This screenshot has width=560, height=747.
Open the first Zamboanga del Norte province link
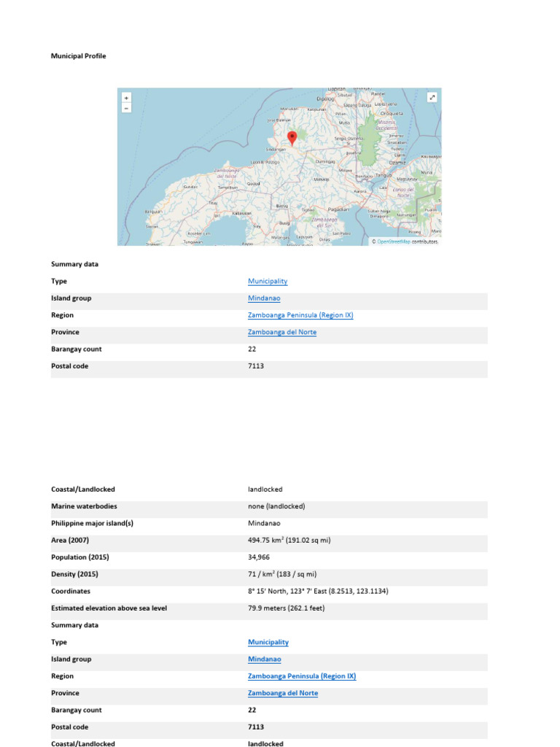[282, 332]
